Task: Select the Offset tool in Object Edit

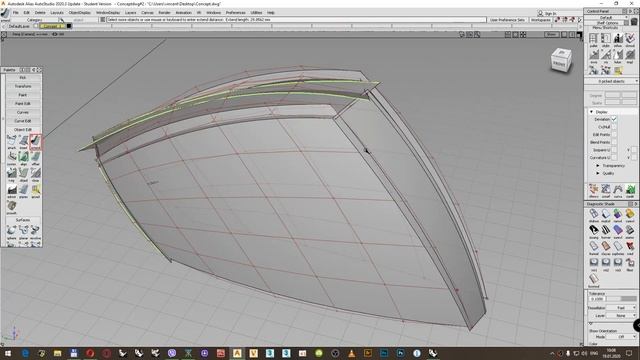Action: click(36, 158)
